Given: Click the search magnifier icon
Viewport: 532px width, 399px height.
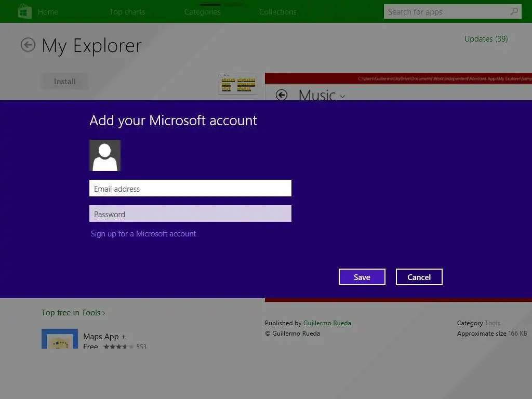Looking at the screenshot, I should click(514, 11).
